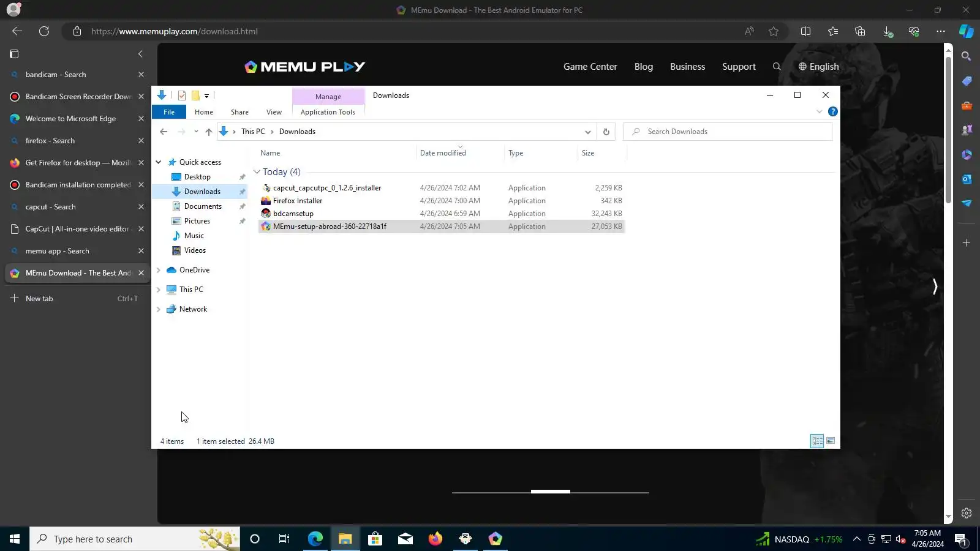Collapse the Today (4) file group
The image size is (980, 551).
[257, 172]
